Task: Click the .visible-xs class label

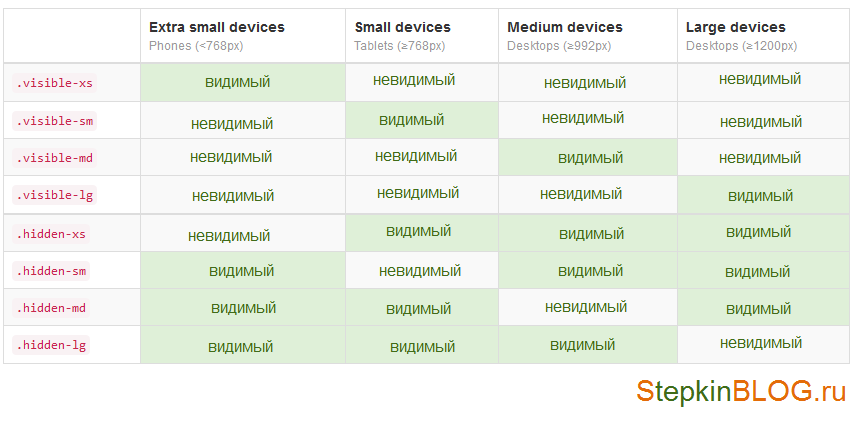Action: click(x=54, y=84)
